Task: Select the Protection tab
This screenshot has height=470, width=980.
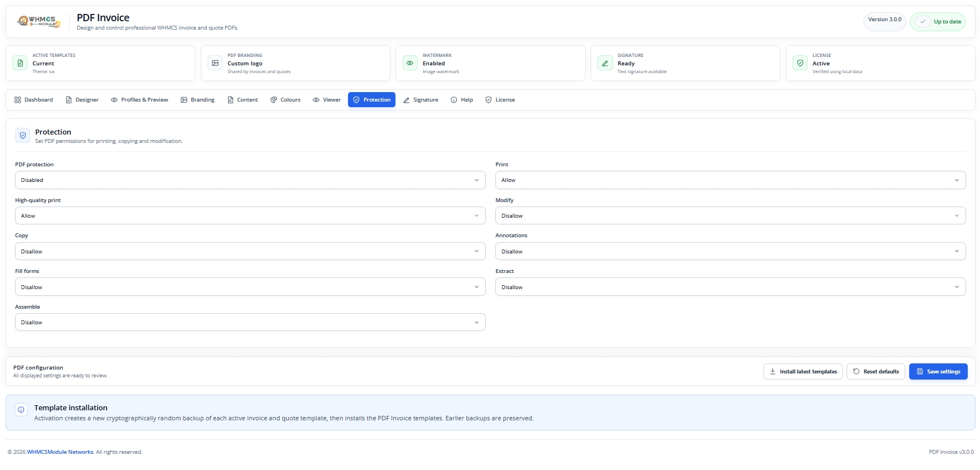Action: coord(371,100)
